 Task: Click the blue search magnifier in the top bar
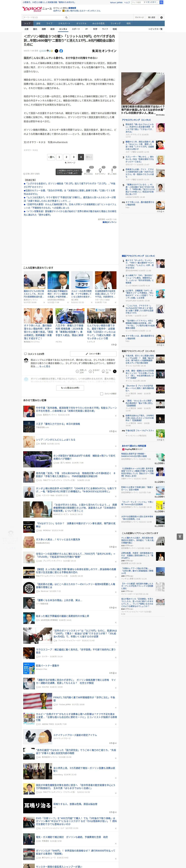(x=161, y=2)
